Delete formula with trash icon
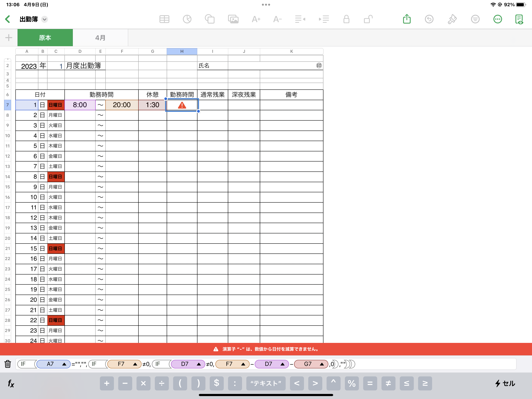 pos(8,364)
